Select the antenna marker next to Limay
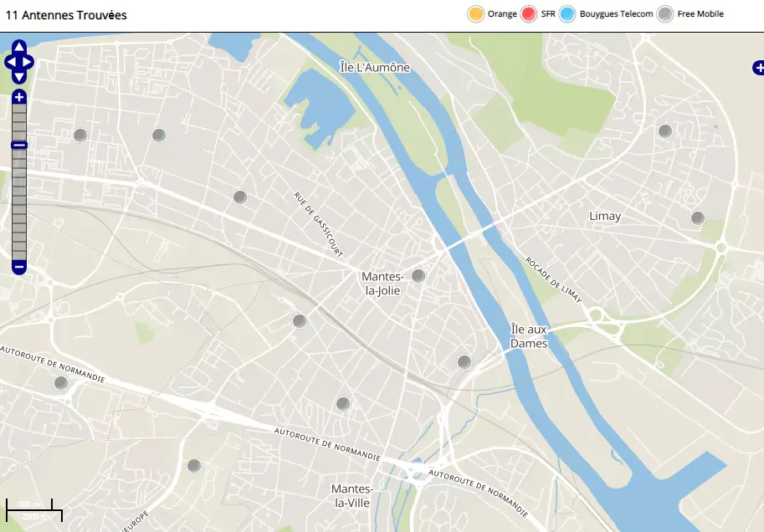The image size is (764, 532). point(697,218)
